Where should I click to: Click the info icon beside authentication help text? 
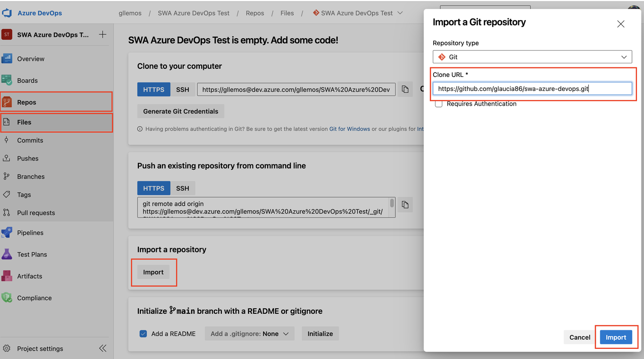click(140, 129)
